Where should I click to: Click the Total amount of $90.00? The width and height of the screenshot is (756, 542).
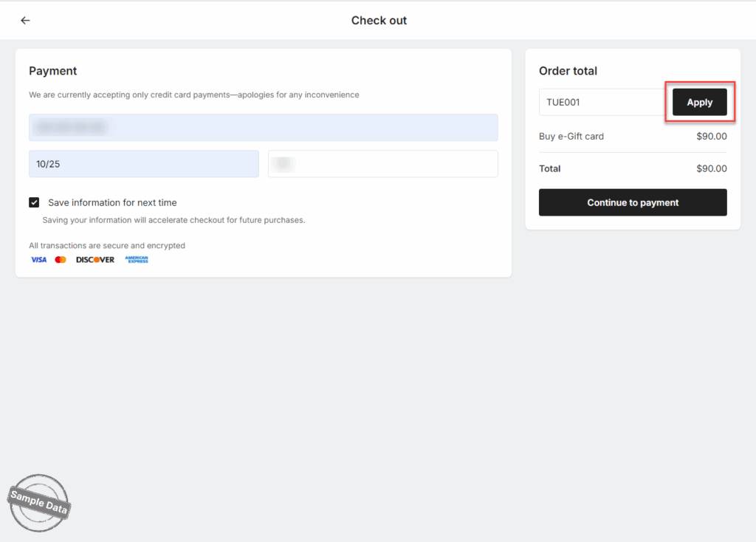[x=711, y=169]
